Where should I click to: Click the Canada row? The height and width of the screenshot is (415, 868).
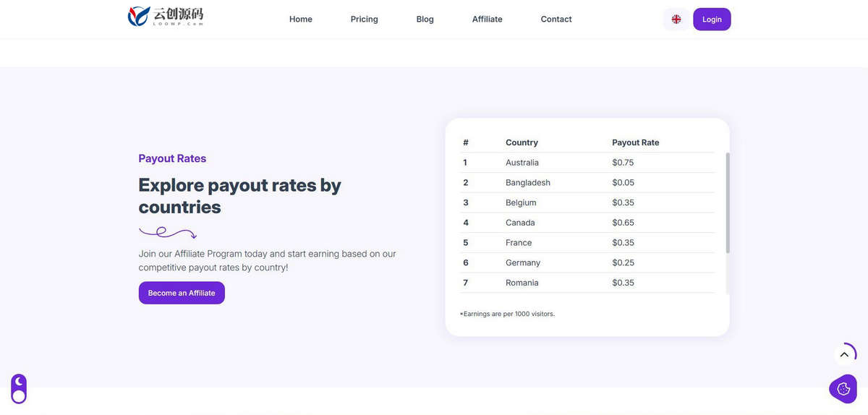coord(587,223)
